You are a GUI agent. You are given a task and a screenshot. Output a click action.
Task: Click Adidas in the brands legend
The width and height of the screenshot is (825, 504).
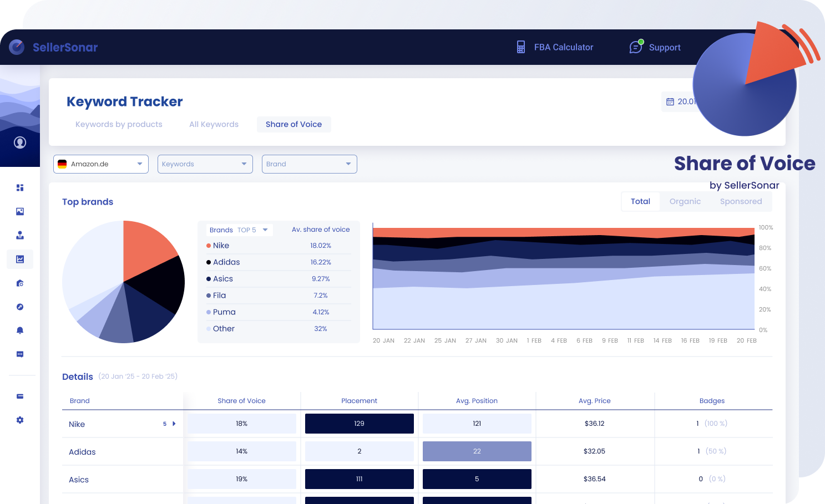coord(226,262)
